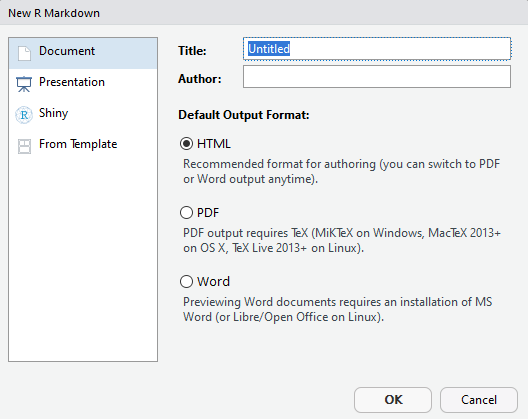Click the PDF format label text

tap(208, 213)
